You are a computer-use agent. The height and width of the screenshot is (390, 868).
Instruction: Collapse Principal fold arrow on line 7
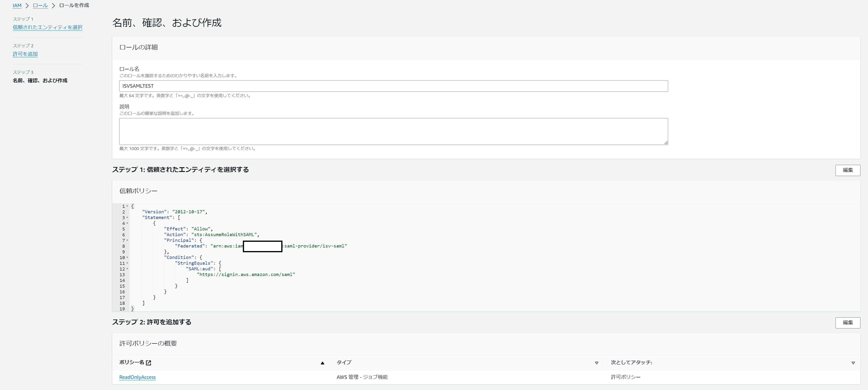127,240
